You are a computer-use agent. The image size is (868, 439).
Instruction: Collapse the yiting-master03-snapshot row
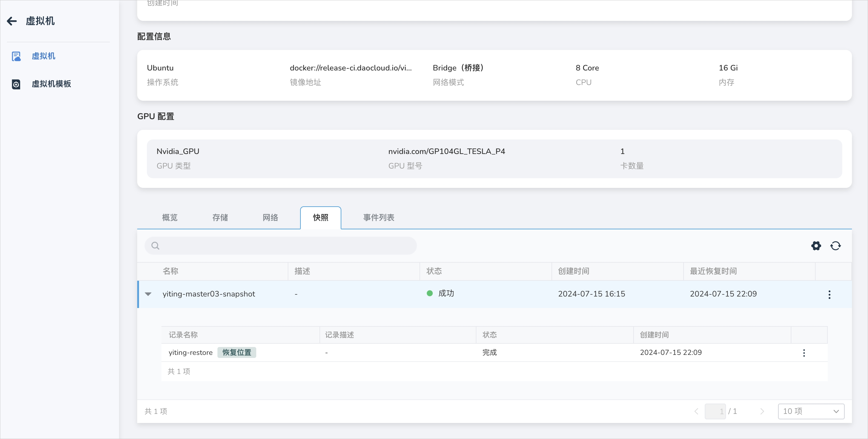click(148, 294)
